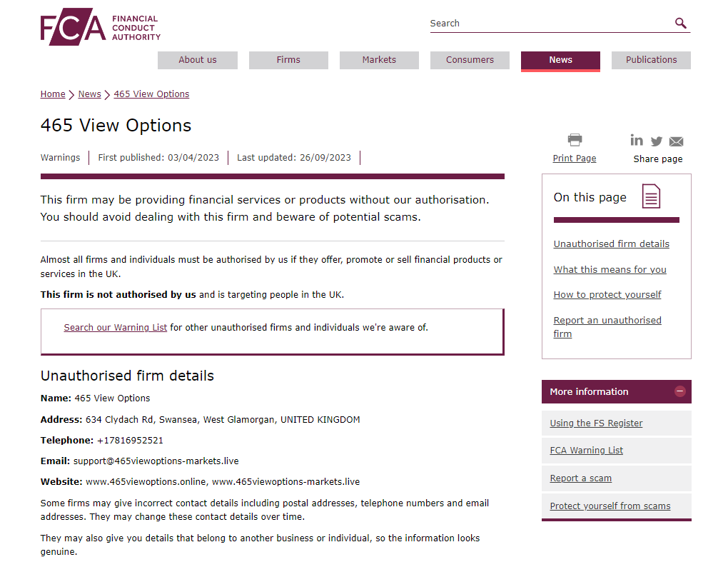
Task: Click the Print Page link
Action: tap(575, 159)
